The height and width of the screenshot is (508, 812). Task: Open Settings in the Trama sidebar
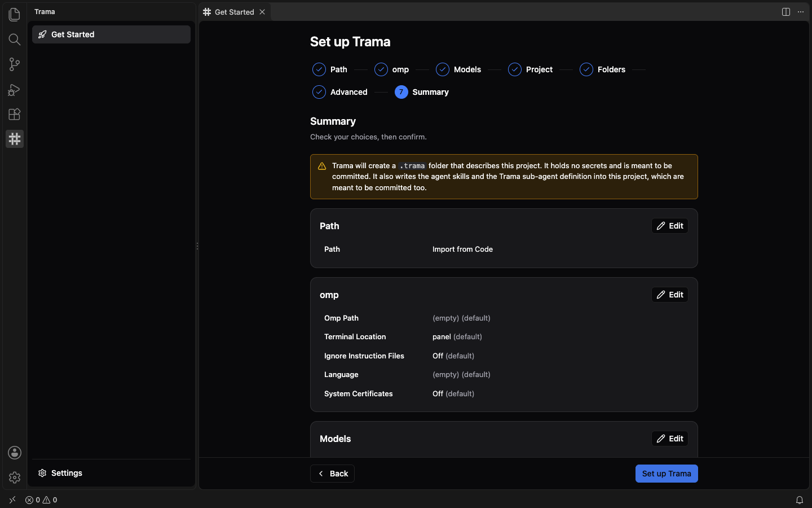(111, 473)
